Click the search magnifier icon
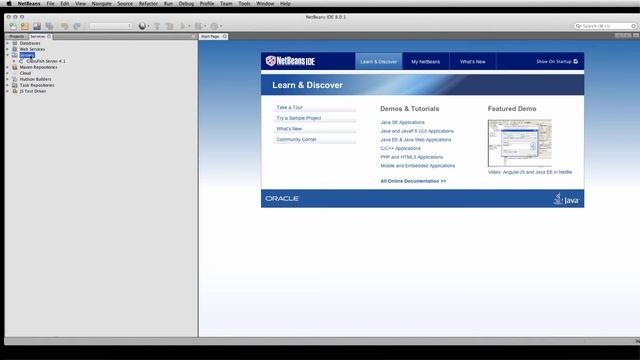 [578, 26]
